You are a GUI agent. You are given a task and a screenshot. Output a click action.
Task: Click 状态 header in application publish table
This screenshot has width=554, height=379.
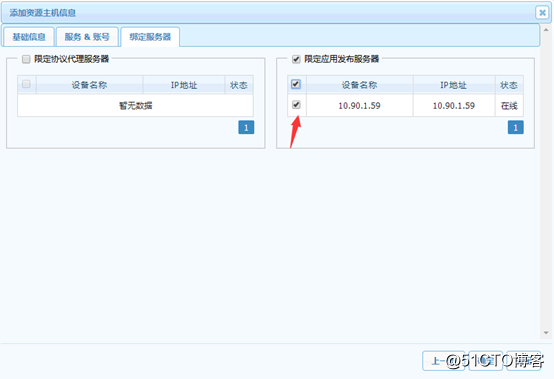point(509,85)
